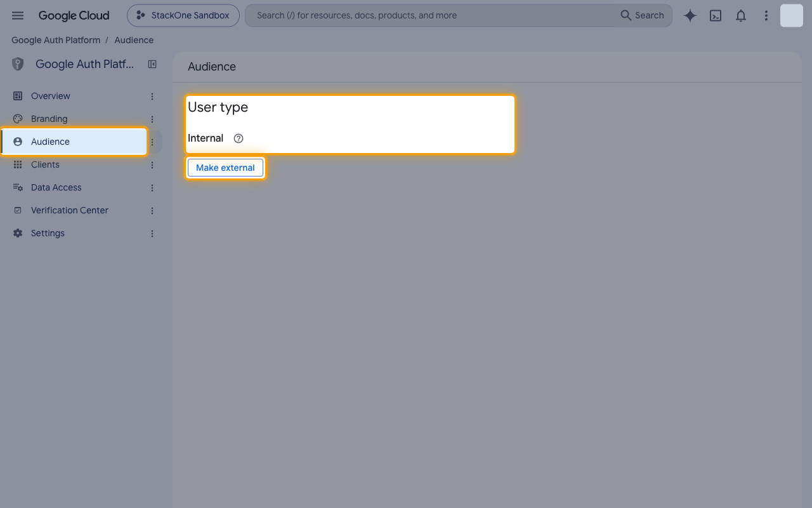Open the main navigation hamburger menu

coord(18,15)
